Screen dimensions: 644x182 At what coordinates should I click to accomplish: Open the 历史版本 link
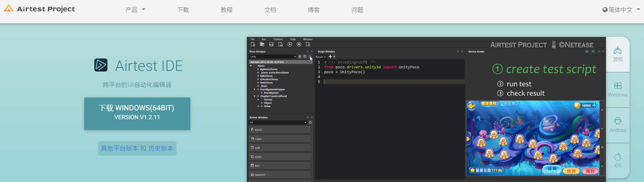coord(161,148)
